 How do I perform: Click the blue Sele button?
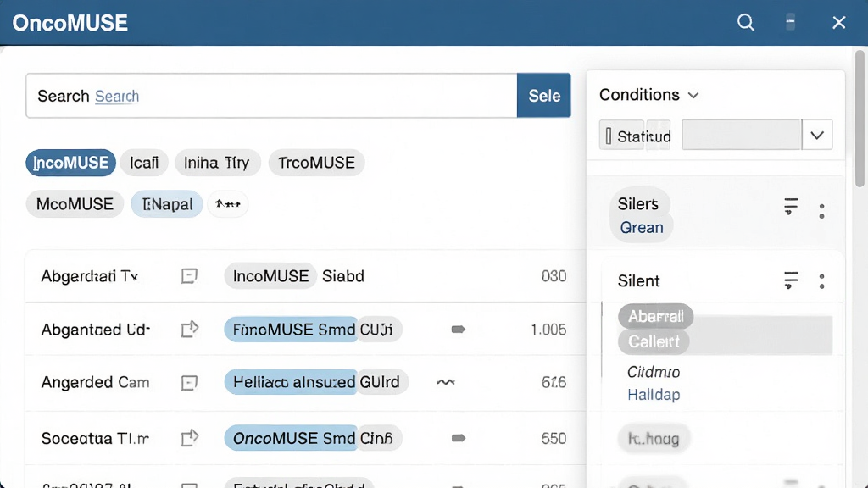tap(543, 96)
